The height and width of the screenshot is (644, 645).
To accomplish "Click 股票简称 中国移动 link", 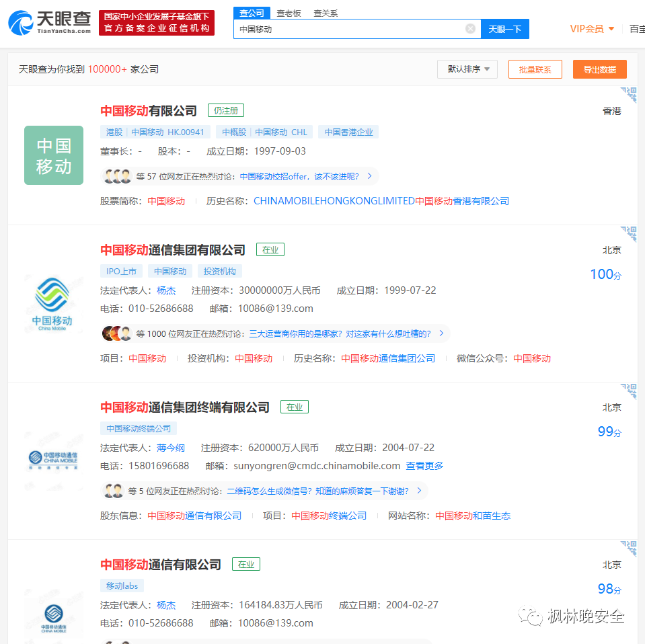I will [166, 201].
